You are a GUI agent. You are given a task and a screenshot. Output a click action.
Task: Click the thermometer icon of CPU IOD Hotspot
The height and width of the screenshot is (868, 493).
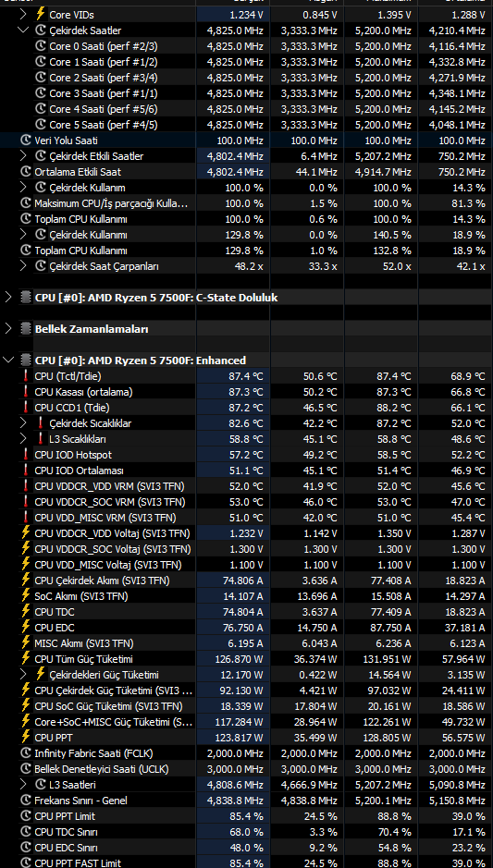26,455
